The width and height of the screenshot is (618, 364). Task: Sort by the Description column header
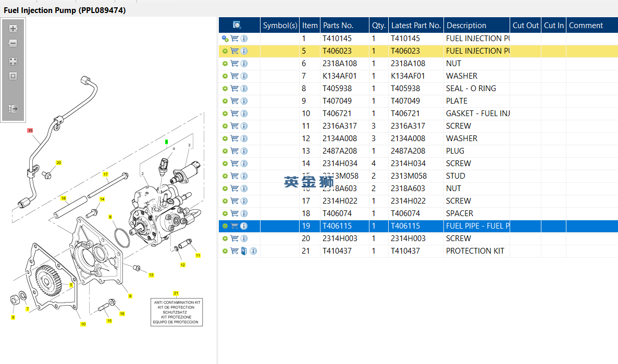click(x=476, y=25)
